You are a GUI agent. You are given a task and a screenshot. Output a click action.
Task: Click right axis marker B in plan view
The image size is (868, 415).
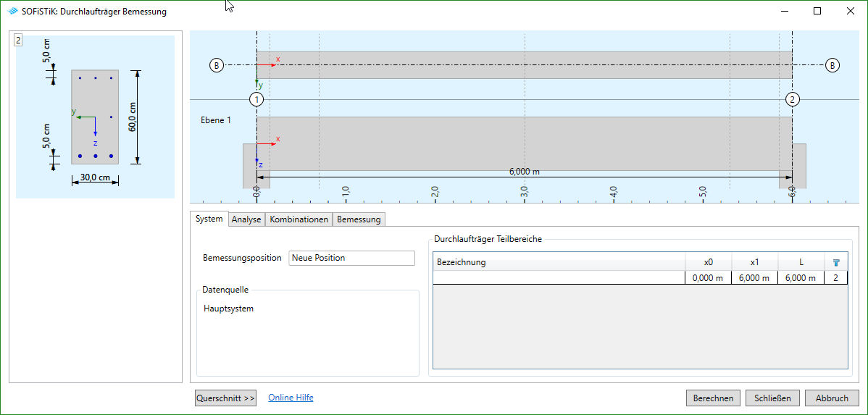(x=832, y=65)
